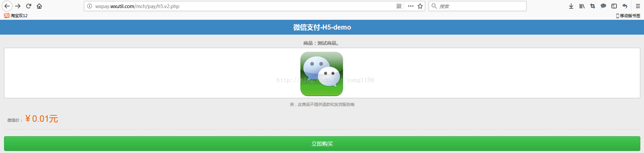Open the 淘宝双12 bookmark

coord(16,15)
